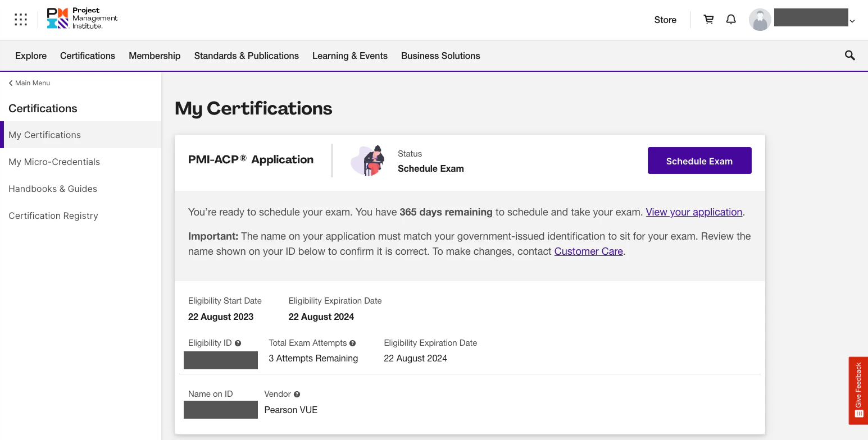868x440 pixels.
Task: Expand the account dropdown chevron
Action: pyautogui.click(x=852, y=21)
